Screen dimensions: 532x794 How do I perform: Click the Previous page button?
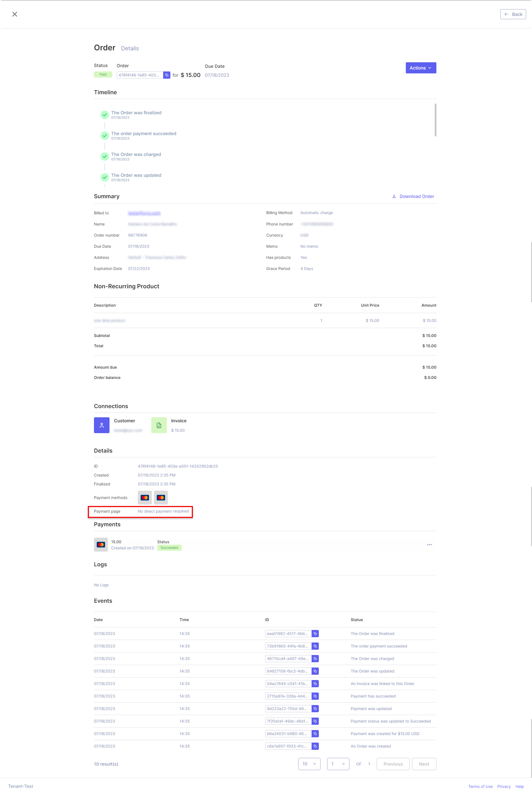pyautogui.click(x=393, y=764)
